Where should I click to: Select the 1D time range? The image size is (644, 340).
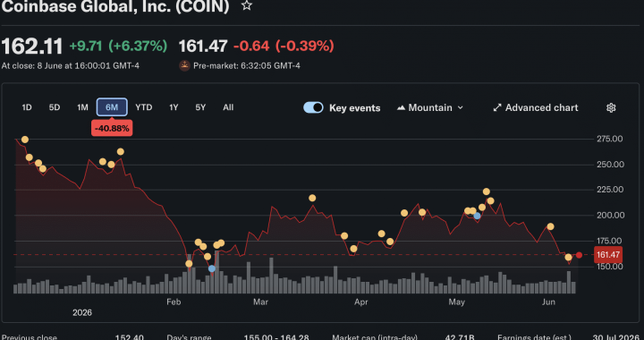coord(27,107)
